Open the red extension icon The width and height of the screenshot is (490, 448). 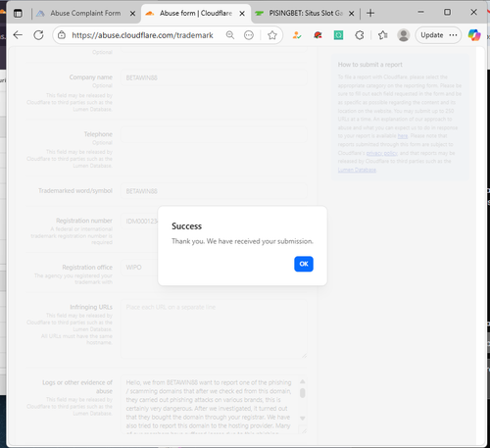click(x=318, y=35)
